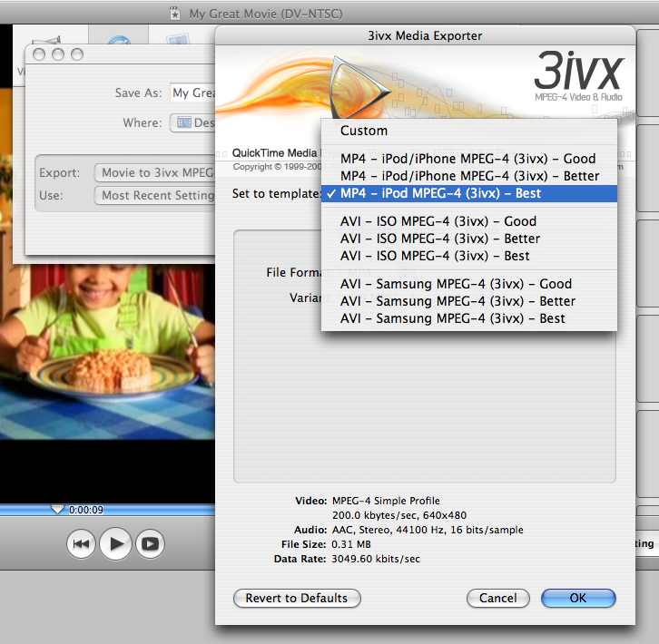Click the 200.0 kbytes/sec, 640x480 text
The image size is (659, 644).
[399, 515]
